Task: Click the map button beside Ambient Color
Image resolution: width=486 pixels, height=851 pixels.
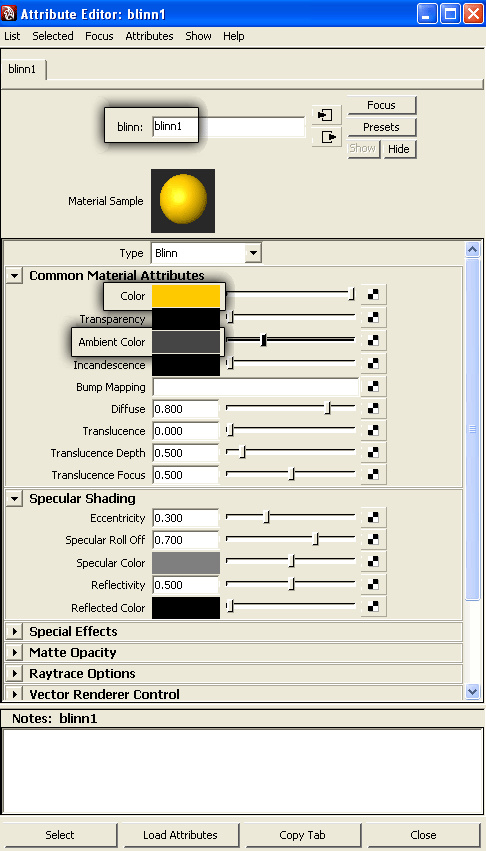Action: pyautogui.click(x=374, y=341)
